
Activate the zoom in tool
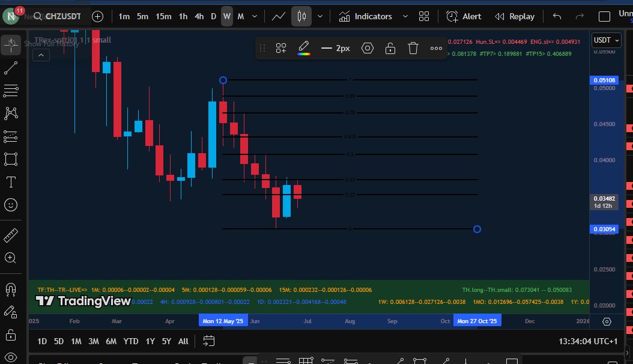[11, 258]
